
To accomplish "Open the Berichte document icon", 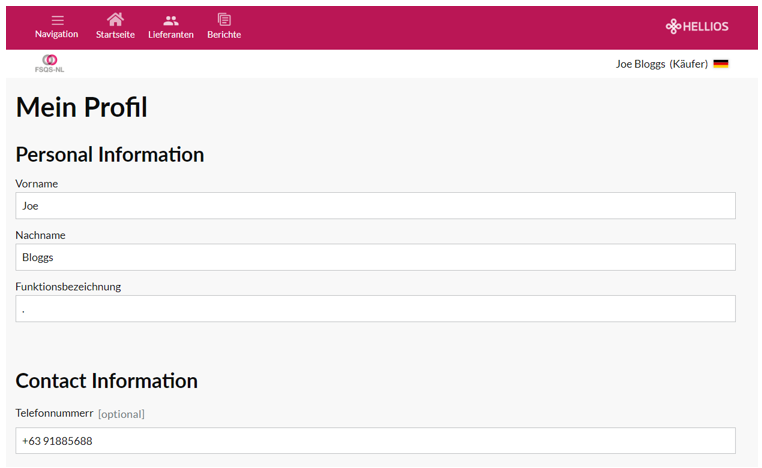I will pos(224,19).
